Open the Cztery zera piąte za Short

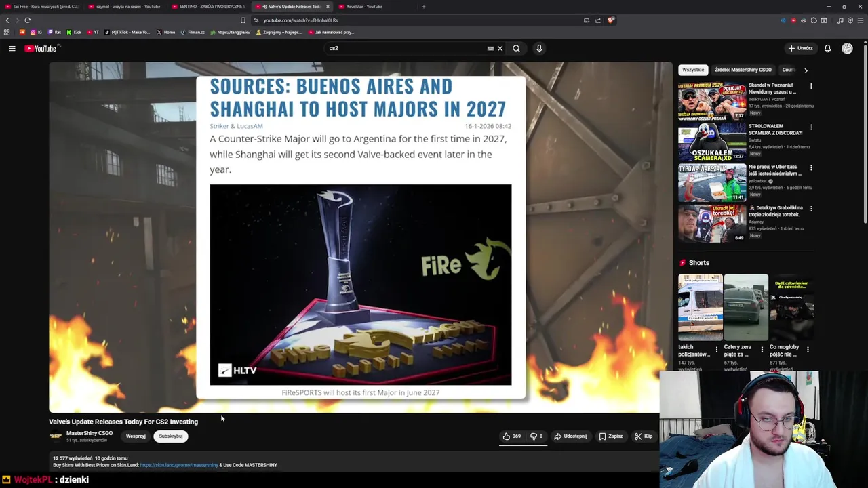coord(745,307)
